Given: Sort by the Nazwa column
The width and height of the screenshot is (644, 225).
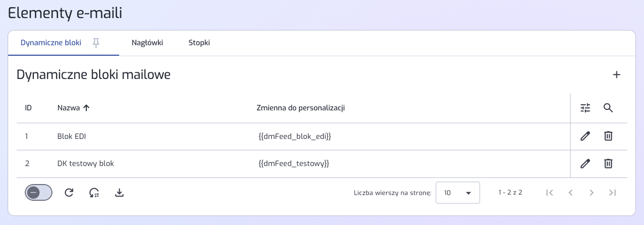Looking at the screenshot, I should [73, 108].
